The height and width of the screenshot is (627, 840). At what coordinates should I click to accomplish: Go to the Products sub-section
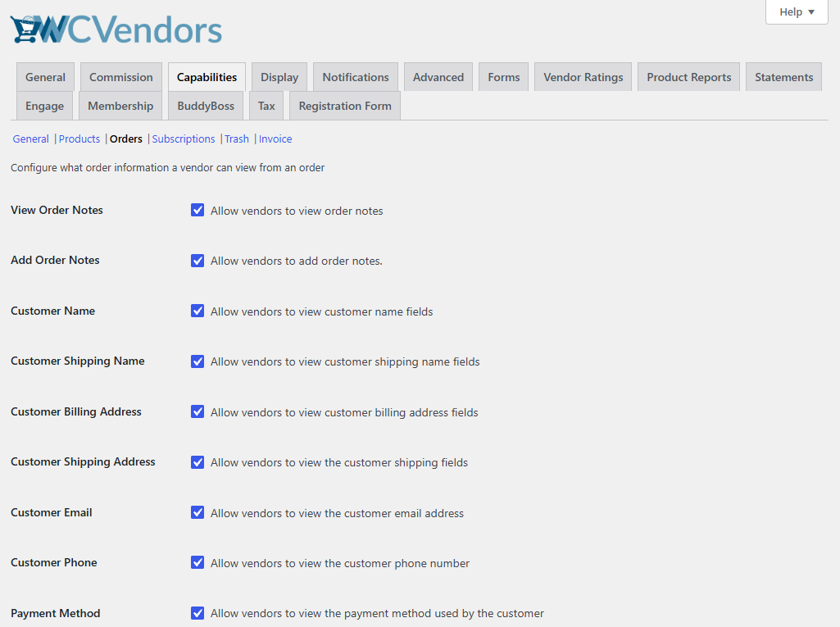click(79, 139)
